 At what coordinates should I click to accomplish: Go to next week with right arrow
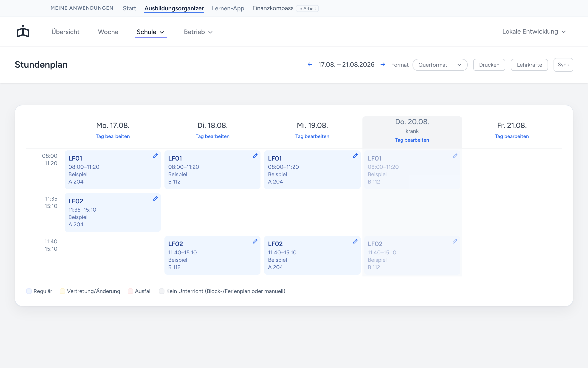(383, 64)
